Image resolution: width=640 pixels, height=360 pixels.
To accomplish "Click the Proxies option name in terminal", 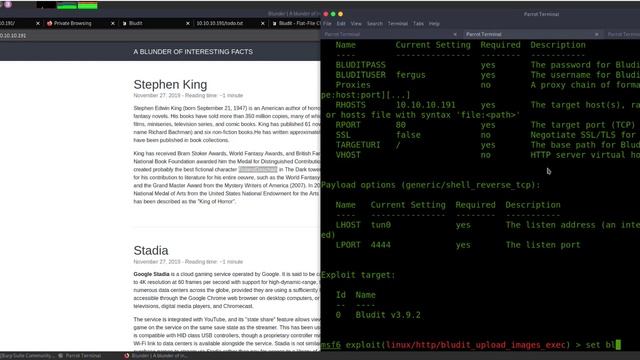I will [x=353, y=85].
